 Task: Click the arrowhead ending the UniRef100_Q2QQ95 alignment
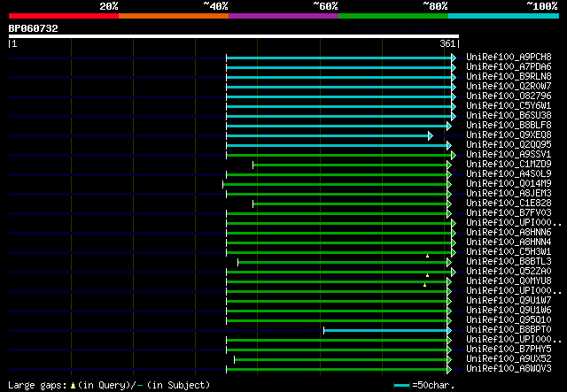click(449, 146)
